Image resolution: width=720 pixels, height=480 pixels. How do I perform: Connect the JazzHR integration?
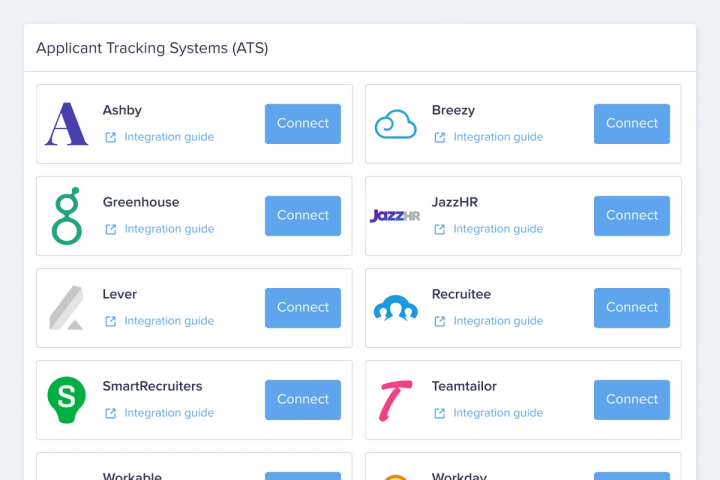(x=632, y=216)
